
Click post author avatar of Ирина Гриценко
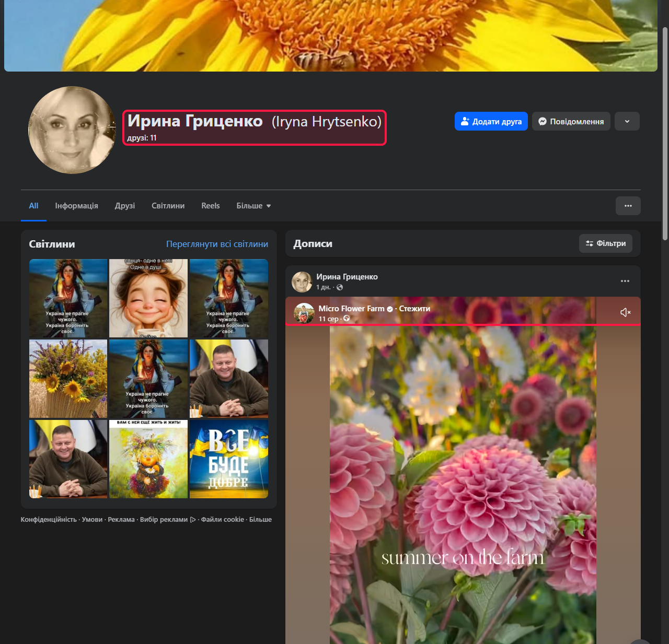302,282
